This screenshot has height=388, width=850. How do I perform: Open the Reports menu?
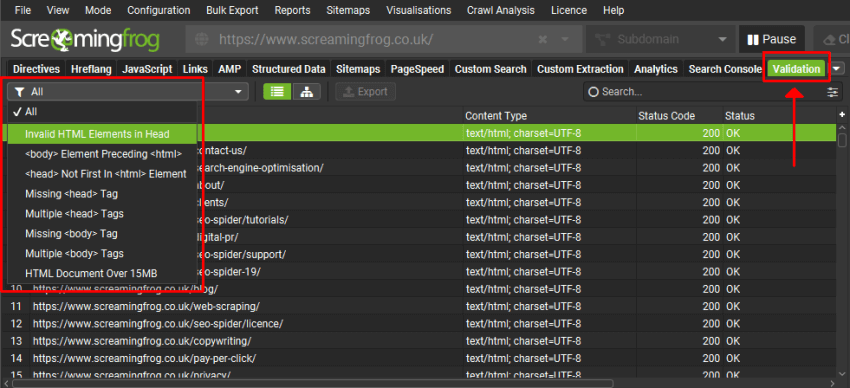point(292,10)
